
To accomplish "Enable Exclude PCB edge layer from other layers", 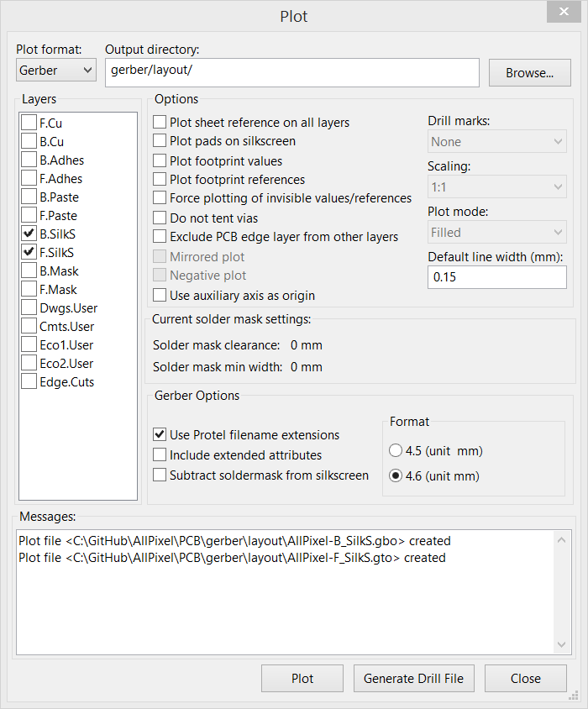I will 160,236.
